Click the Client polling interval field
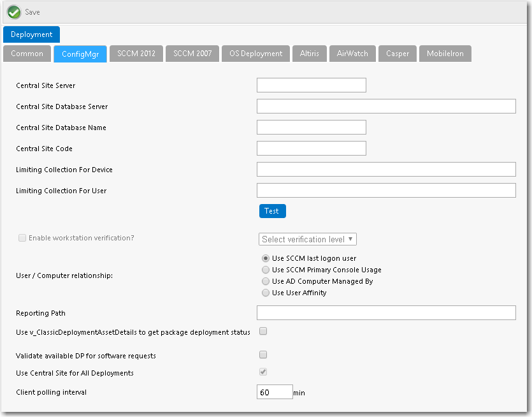The width and height of the screenshot is (532, 417). click(275, 392)
